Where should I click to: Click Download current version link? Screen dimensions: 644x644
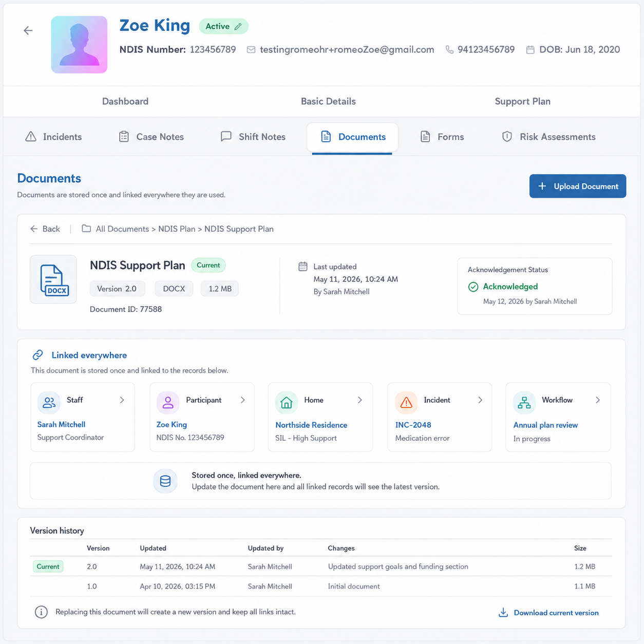[x=556, y=613]
